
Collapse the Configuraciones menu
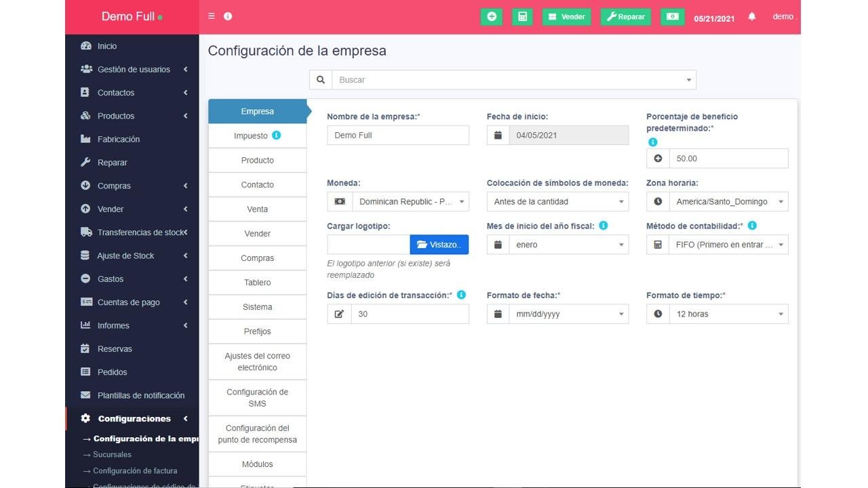tap(132, 419)
